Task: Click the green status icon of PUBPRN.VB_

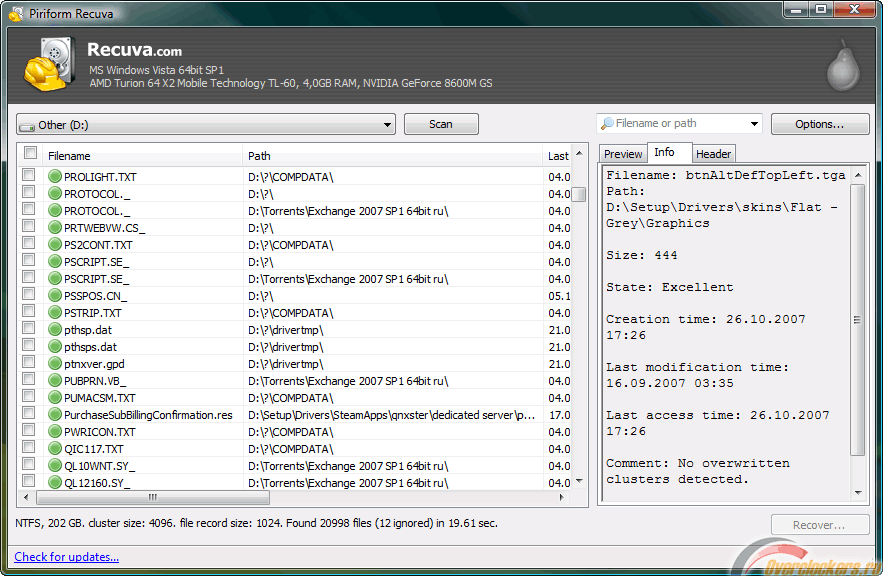Action: tap(55, 381)
